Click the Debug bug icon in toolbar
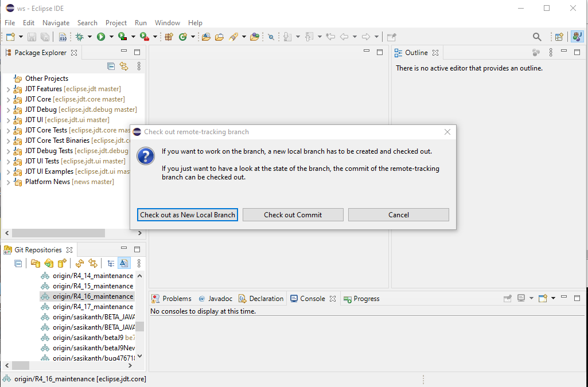The height and width of the screenshot is (387, 588). [x=80, y=37]
